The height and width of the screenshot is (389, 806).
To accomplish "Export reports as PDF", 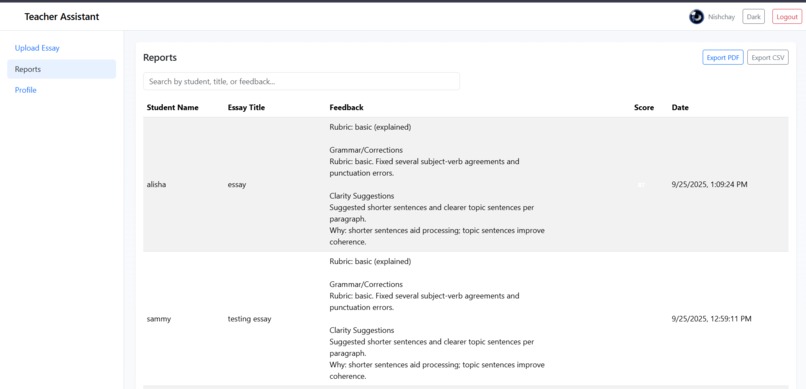I will pyautogui.click(x=723, y=58).
